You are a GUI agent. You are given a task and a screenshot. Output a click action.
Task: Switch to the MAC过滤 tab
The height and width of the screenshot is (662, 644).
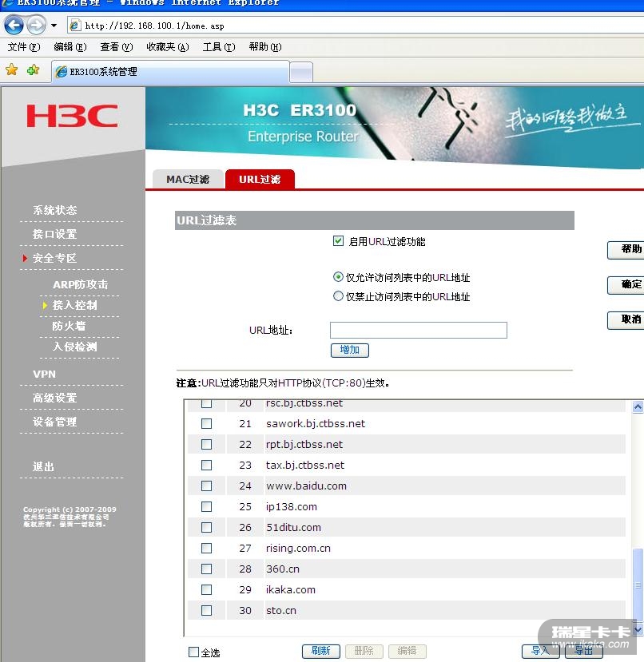click(188, 180)
